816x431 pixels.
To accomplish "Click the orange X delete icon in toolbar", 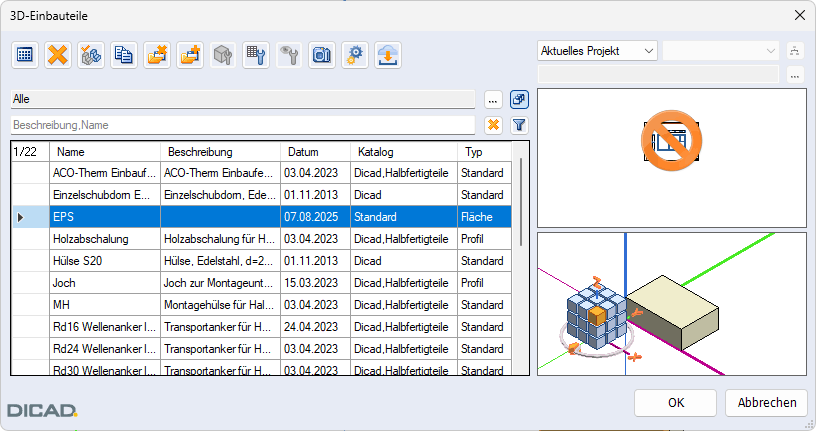I will [59, 56].
